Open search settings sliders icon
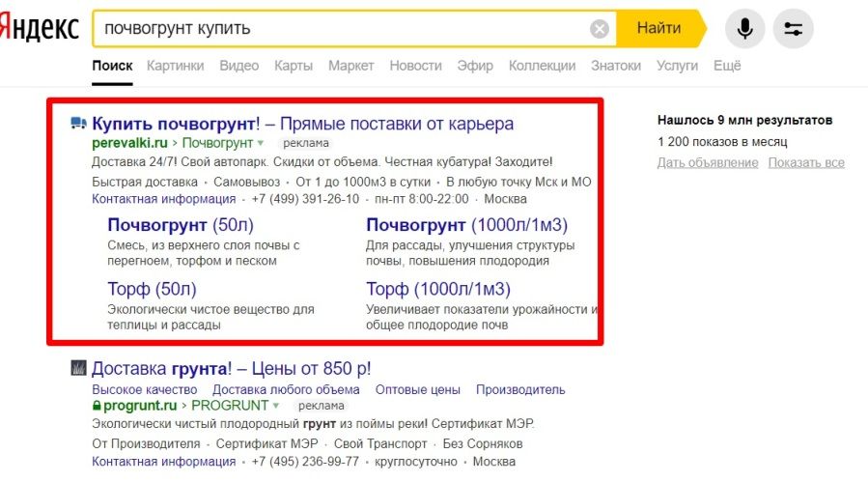 coord(793,28)
